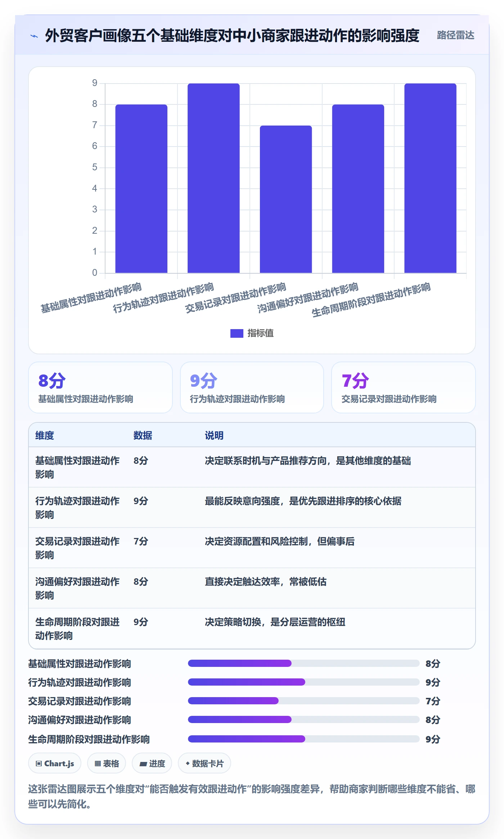Click the 交易记录 7分 progress bar

pos(304,701)
